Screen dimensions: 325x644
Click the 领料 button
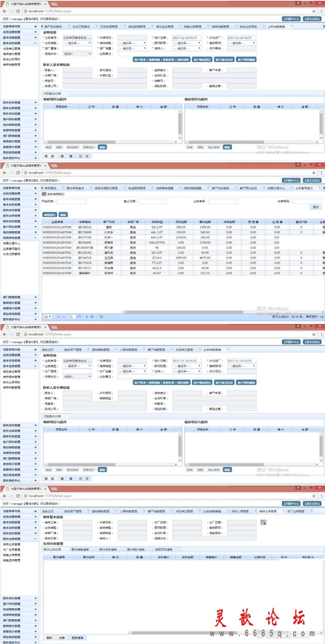49,638
